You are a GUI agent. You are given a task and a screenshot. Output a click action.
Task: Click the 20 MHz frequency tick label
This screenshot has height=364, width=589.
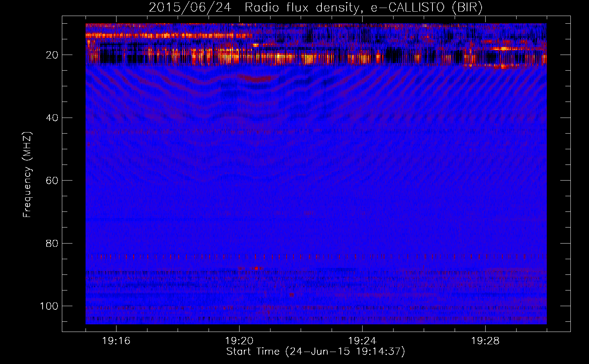(52, 55)
